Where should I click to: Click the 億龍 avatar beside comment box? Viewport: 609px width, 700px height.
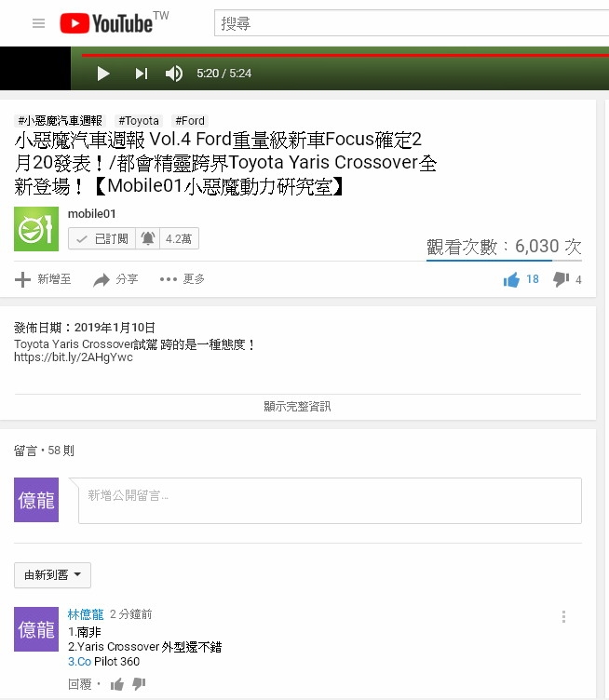tap(36, 500)
